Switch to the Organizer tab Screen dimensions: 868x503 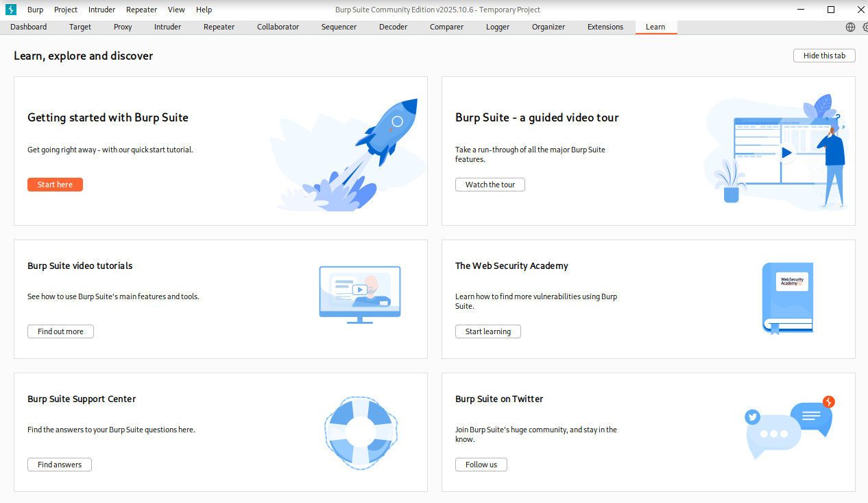click(x=548, y=27)
